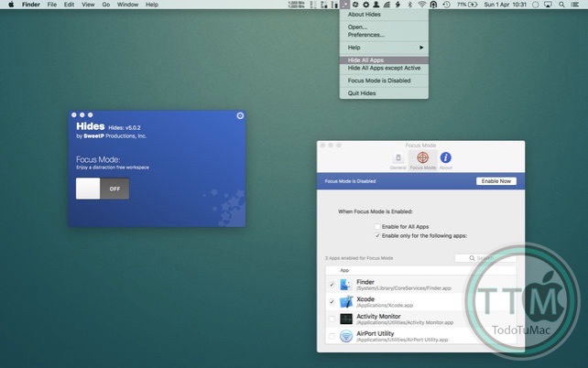Click the Enable Now button
This screenshot has height=368, width=588.
[496, 181]
